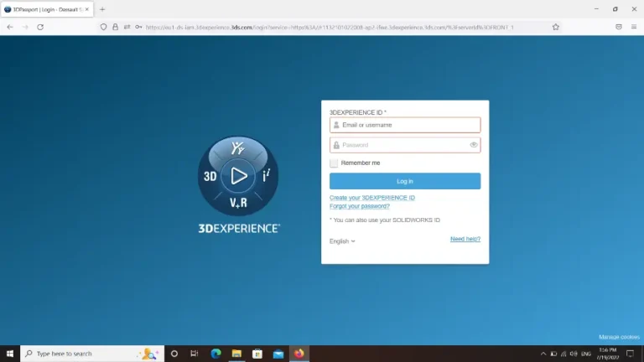
Task: Click the taskbar search box
Action: coord(92,354)
